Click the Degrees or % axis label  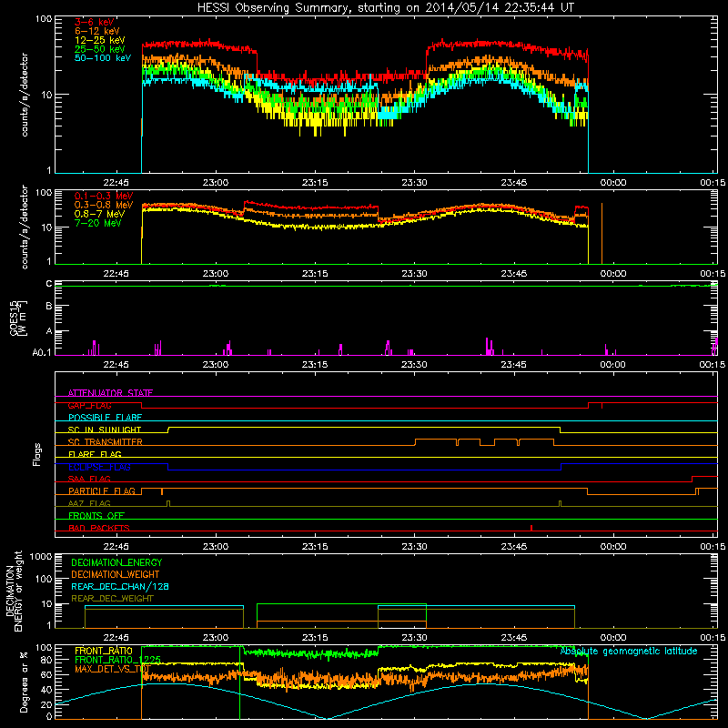(x=24, y=682)
